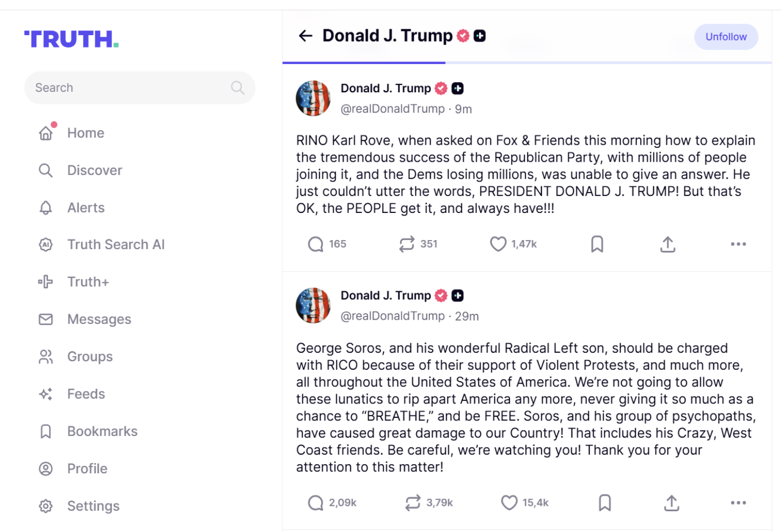This screenshot has height=532, width=781.
Task: Share the George Soros post
Action: pos(671,503)
